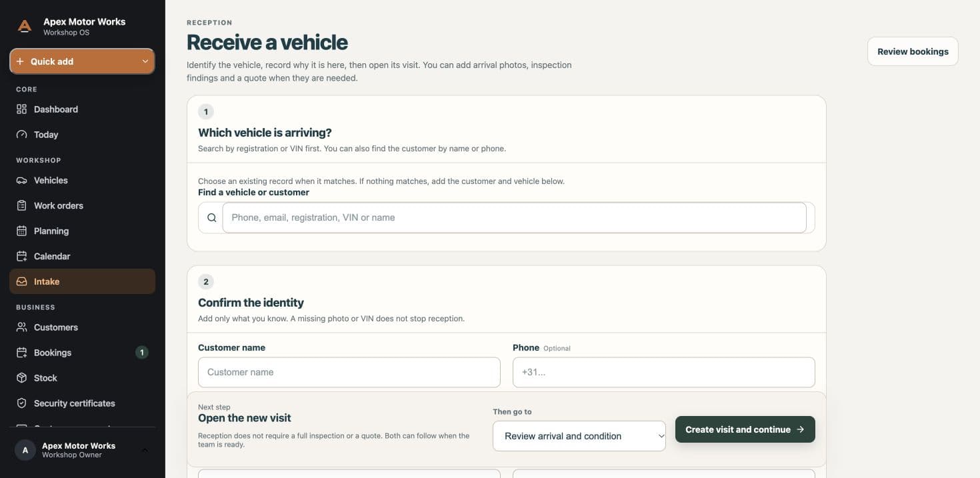Open the Dashboard page
Image resolution: width=980 pixels, height=478 pixels.
82,109
